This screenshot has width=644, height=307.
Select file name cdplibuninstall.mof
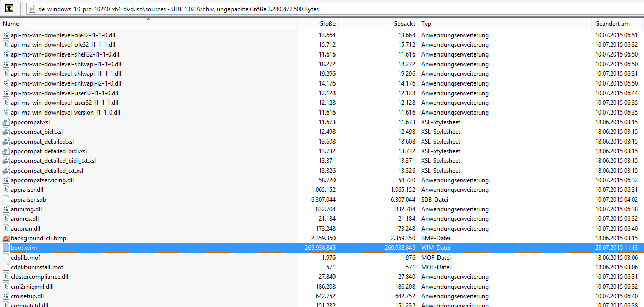(37, 267)
